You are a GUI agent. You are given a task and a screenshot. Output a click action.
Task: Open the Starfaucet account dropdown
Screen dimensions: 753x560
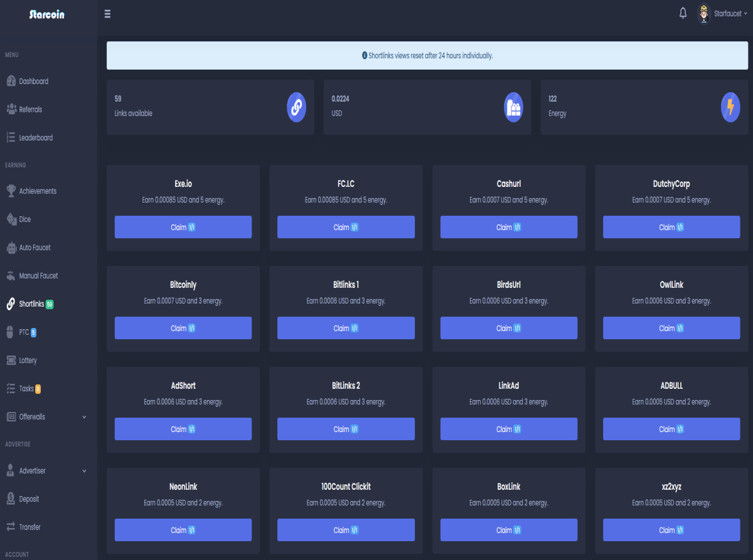click(x=730, y=14)
